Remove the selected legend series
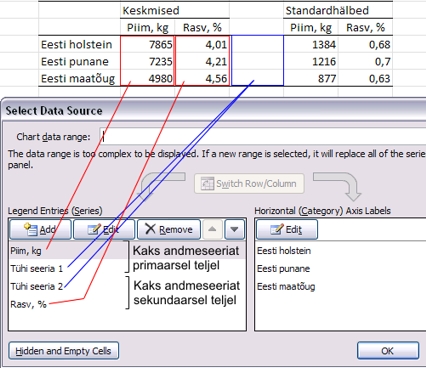Screen dimensions: 426x368 click(169, 229)
